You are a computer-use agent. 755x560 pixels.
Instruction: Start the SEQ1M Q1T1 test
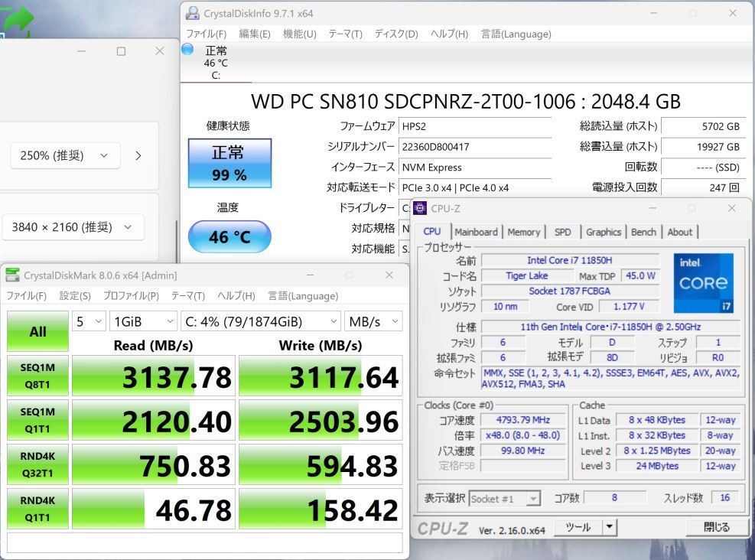(x=37, y=420)
